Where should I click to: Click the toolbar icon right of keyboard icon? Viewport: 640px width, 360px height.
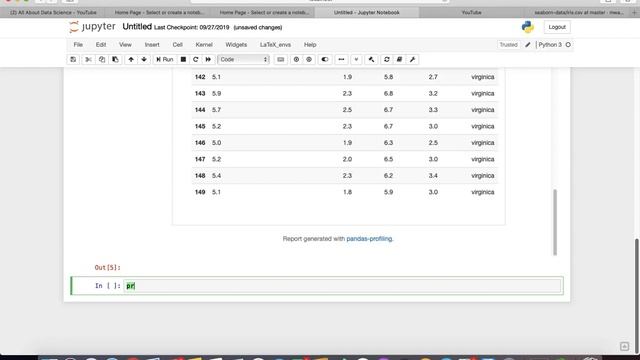point(296,60)
